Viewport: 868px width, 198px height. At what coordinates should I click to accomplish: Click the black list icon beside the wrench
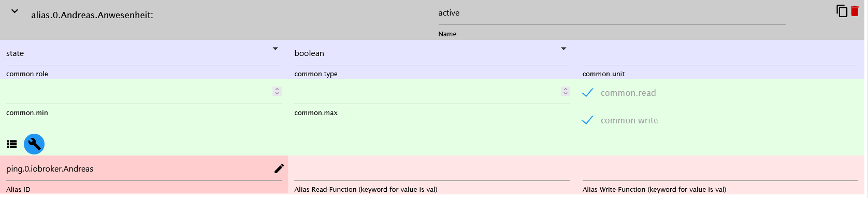pyautogui.click(x=12, y=144)
